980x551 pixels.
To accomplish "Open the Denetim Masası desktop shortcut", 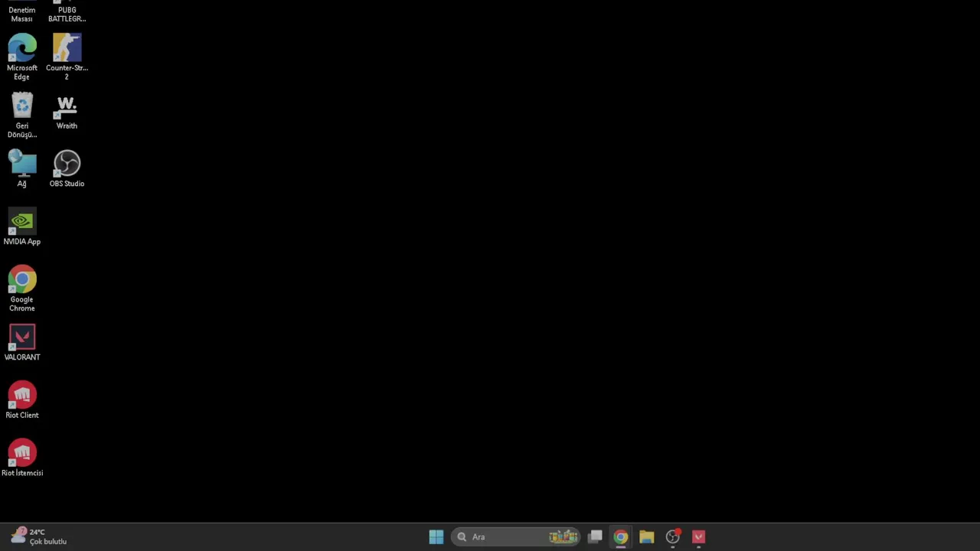I will coord(21,11).
